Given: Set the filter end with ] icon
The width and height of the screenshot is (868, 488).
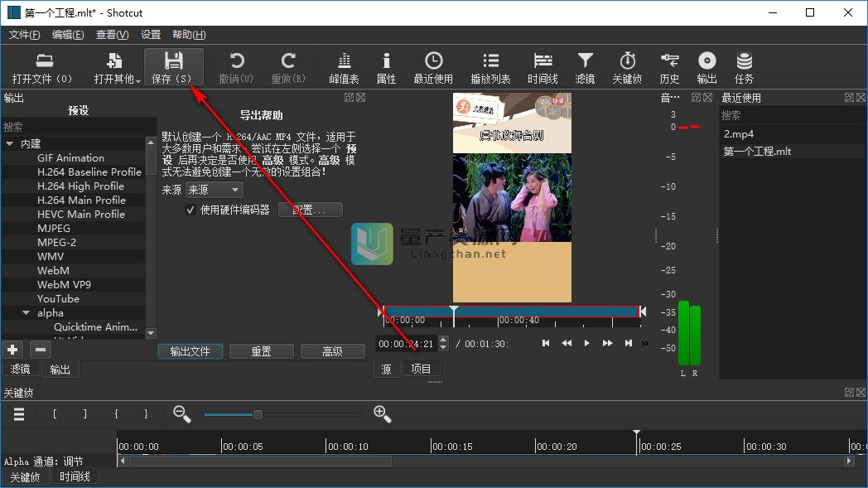Looking at the screenshot, I should 84,413.
